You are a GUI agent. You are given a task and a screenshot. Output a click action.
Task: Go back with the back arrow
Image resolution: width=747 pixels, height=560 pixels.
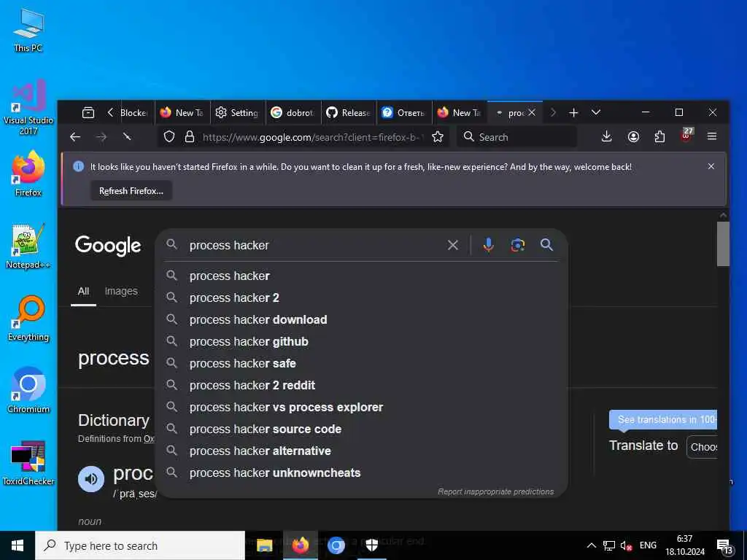75,137
